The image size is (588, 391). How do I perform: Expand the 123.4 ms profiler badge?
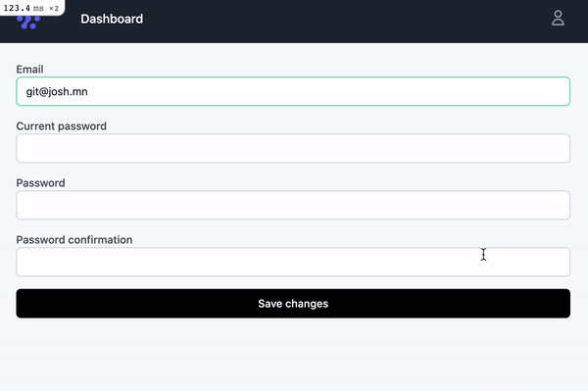point(30,8)
